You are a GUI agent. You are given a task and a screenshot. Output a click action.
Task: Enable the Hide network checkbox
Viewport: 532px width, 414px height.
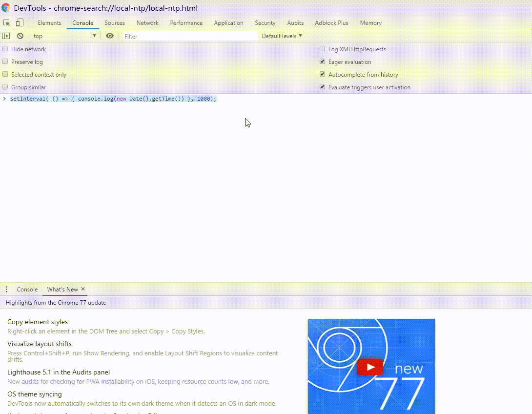5,49
